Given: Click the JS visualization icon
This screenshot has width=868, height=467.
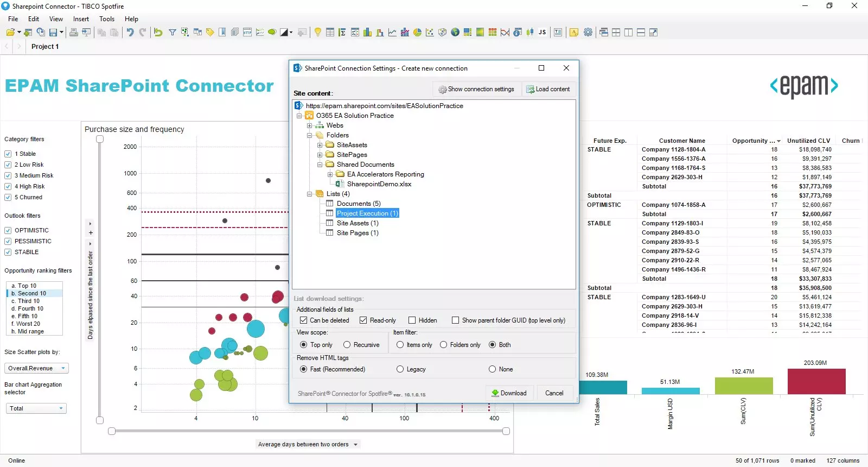Looking at the screenshot, I should (x=542, y=32).
